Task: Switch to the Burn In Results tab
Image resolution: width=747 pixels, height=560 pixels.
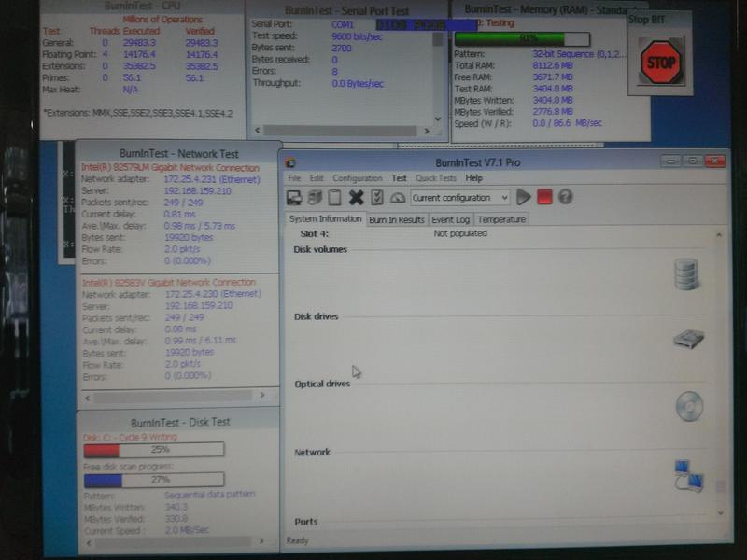Action: pyautogui.click(x=396, y=219)
